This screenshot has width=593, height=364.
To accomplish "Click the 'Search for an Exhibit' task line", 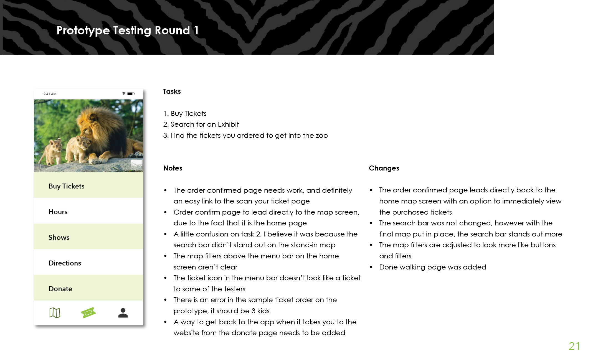I will tap(204, 124).
